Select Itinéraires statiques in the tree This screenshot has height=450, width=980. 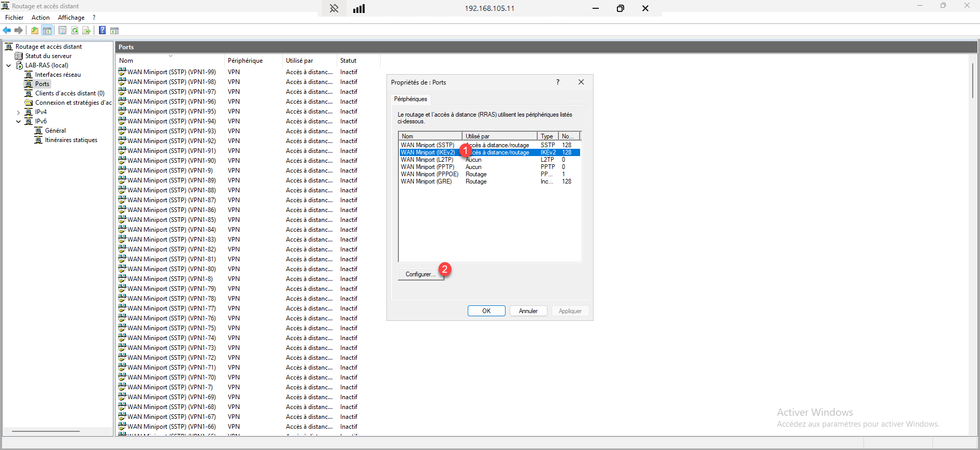71,140
